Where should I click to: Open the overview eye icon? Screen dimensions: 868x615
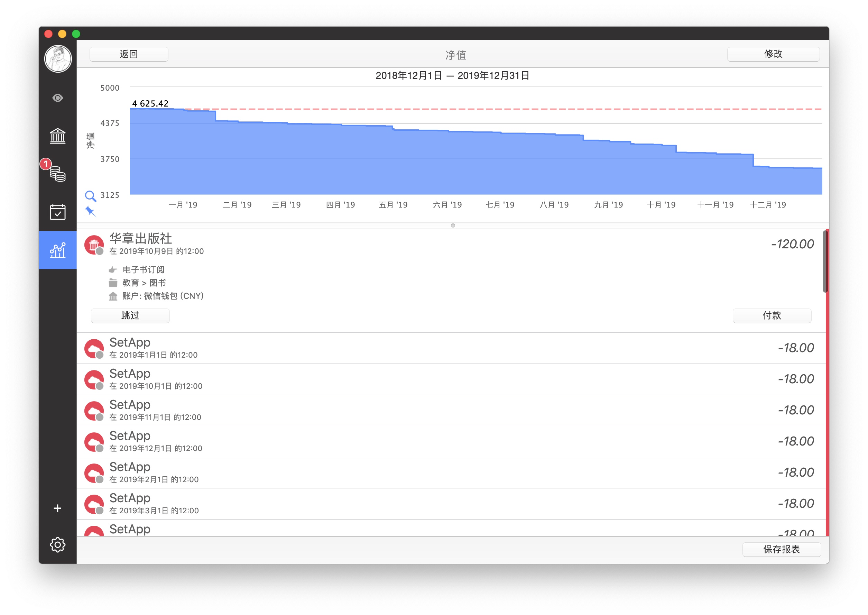coord(57,98)
